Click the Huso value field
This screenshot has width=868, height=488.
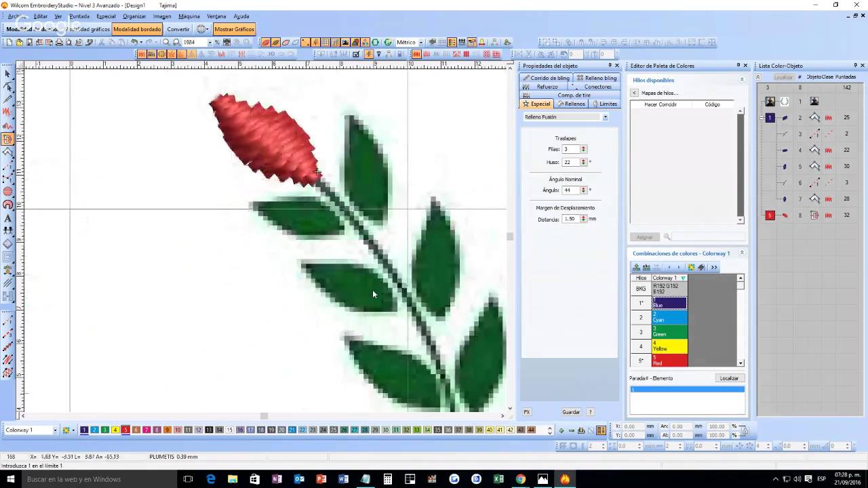570,163
